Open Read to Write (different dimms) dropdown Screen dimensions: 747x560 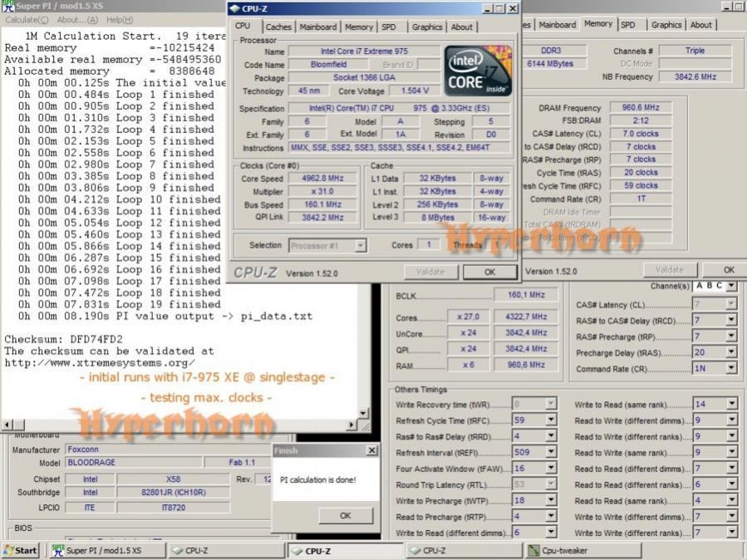(x=732, y=420)
